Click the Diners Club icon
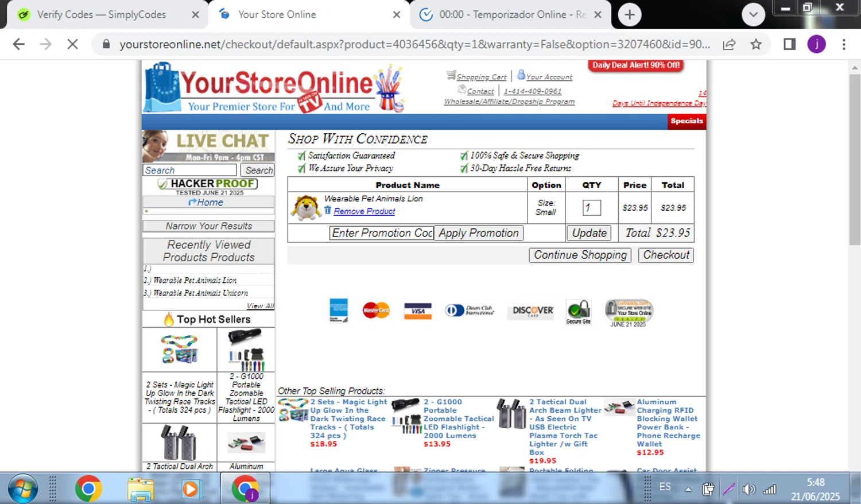Screen dimensions: 861x504 (470, 311)
